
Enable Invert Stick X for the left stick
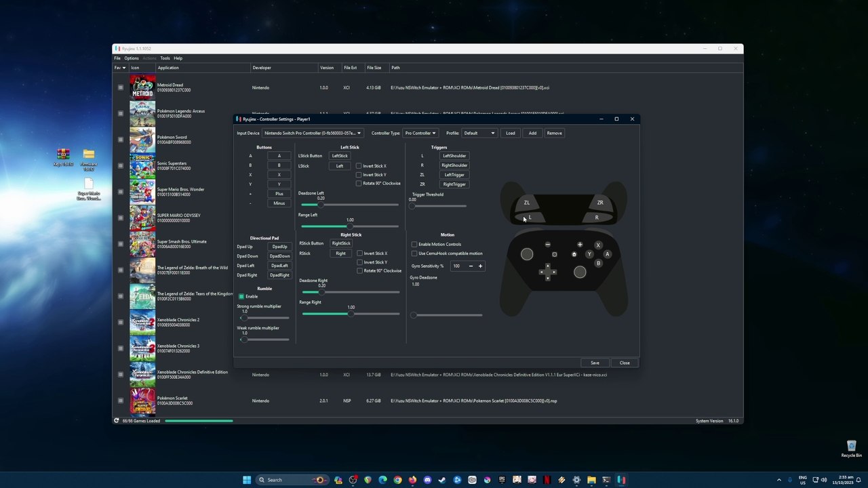[359, 166]
